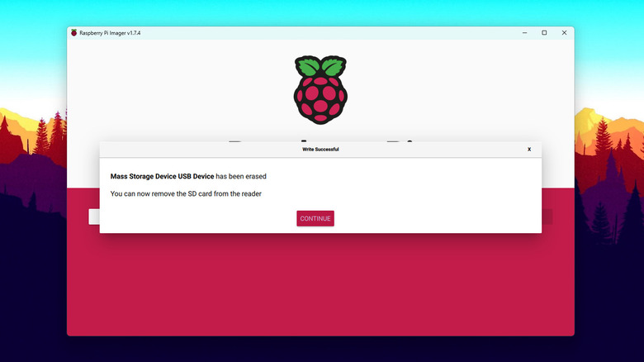
Task: Click the 'Mass Storage Device USB Device' text
Action: [162, 177]
